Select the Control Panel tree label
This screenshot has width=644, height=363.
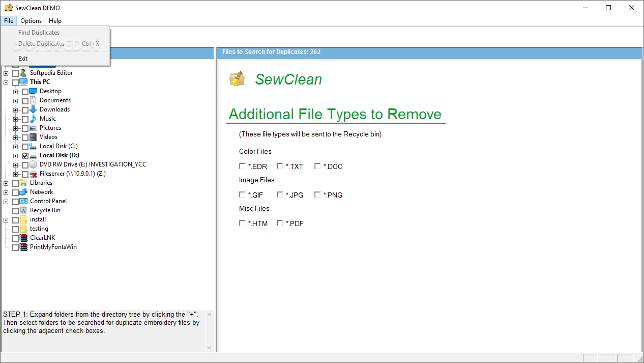click(48, 201)
